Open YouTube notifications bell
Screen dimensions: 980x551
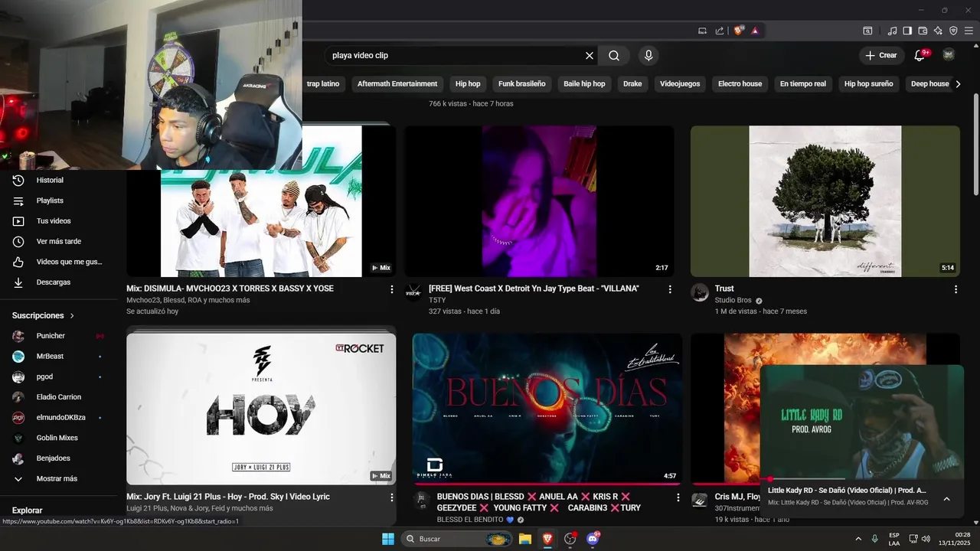pyautogui.click(x=920, y=55)
